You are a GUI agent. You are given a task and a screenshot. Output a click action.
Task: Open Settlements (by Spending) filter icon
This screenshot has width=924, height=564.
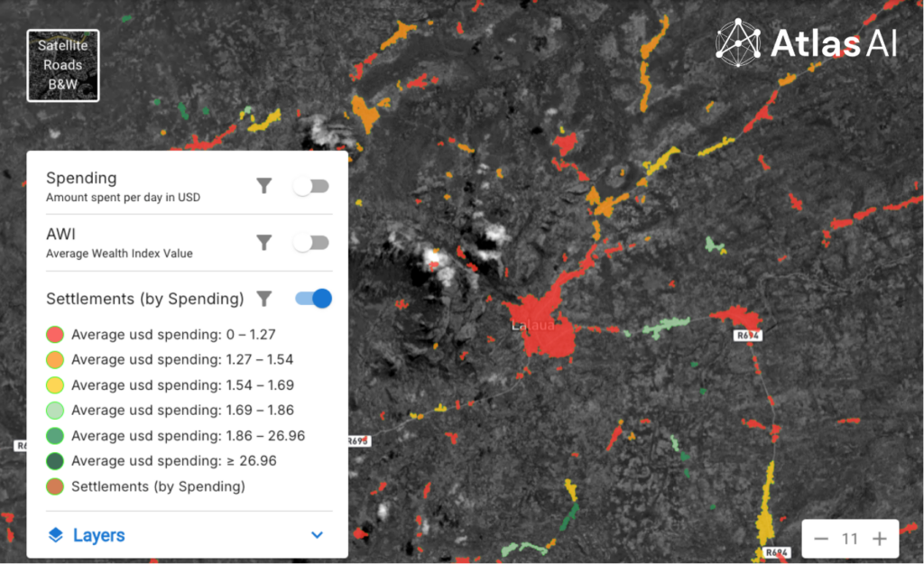coord(263,299)
